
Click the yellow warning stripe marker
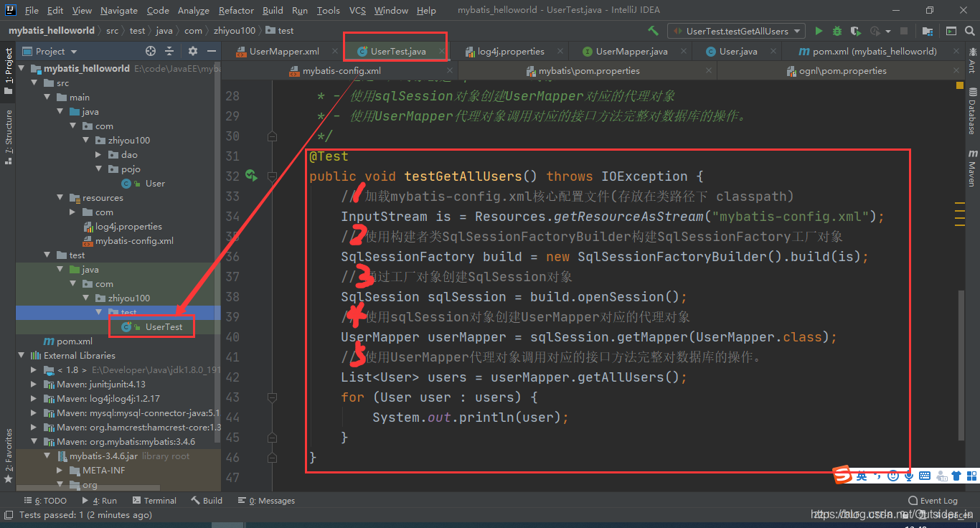pos(961,85)
